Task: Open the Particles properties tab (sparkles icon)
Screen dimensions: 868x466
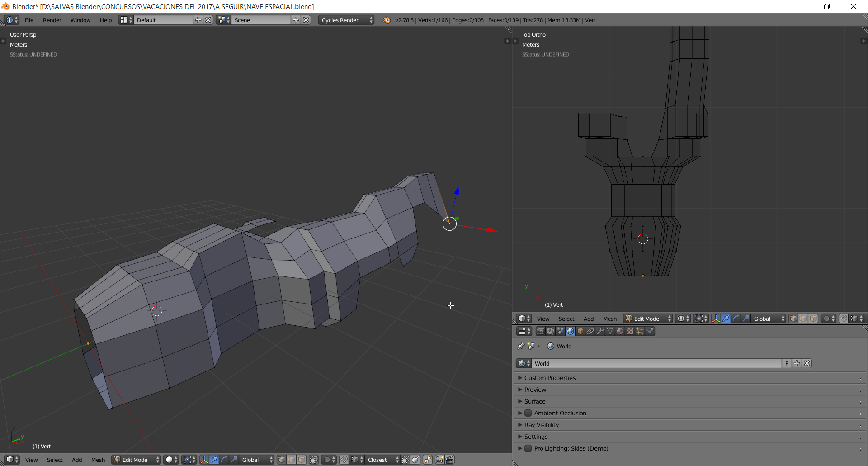Action: click(x=640, y=331)
